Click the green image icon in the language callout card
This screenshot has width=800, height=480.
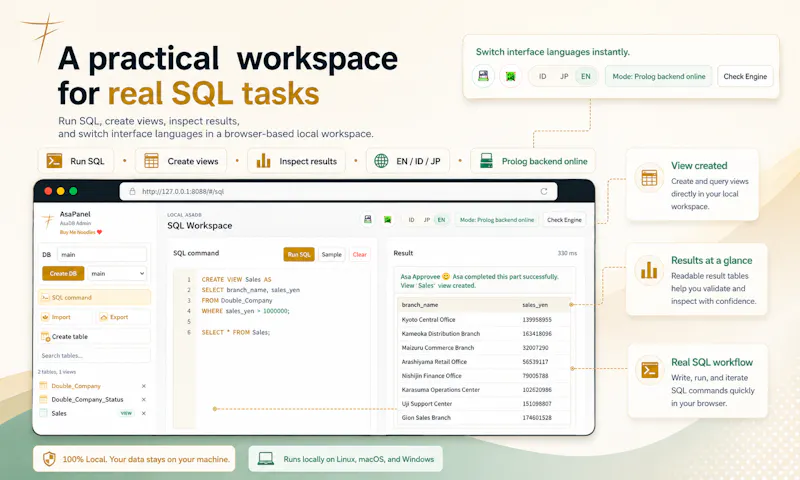click(510, 77)
